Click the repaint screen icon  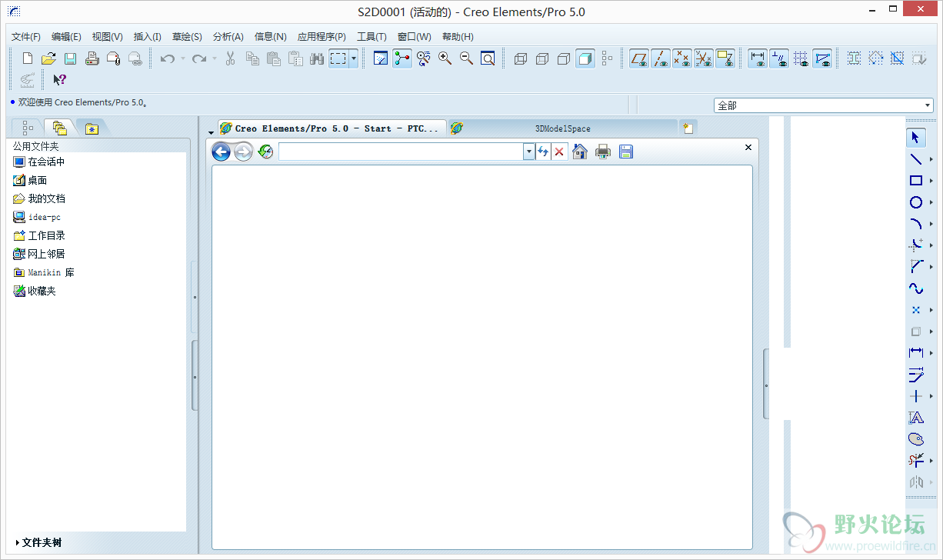click(380, 58)
